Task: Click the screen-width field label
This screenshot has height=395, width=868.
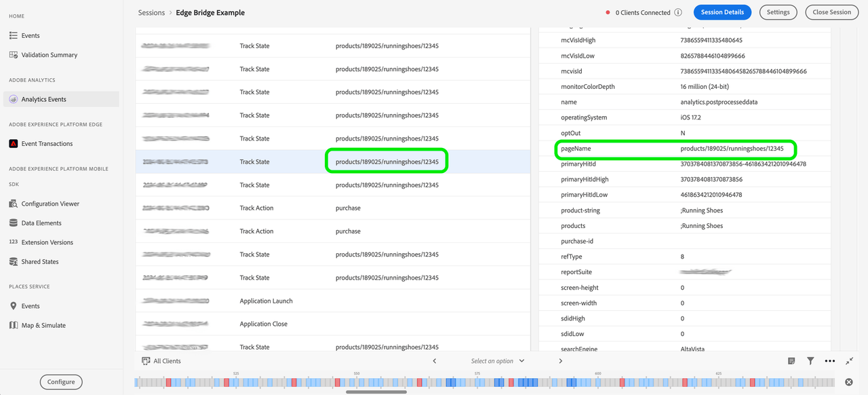Action: (x=579, y=303)
